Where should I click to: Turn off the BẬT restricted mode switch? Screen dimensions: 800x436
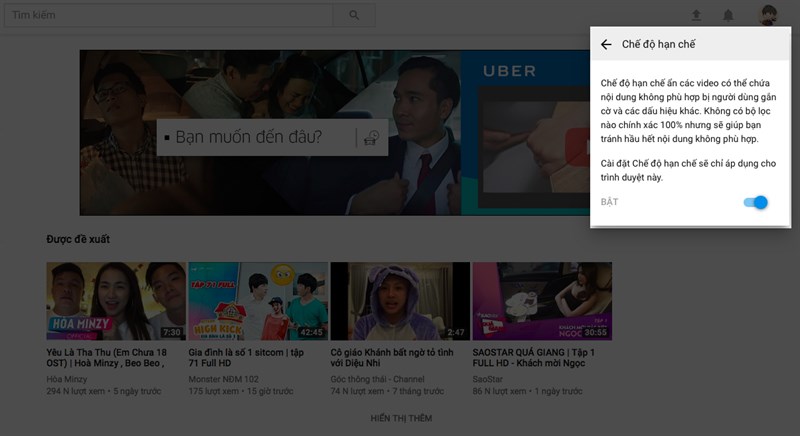click(x=756, y=202)
